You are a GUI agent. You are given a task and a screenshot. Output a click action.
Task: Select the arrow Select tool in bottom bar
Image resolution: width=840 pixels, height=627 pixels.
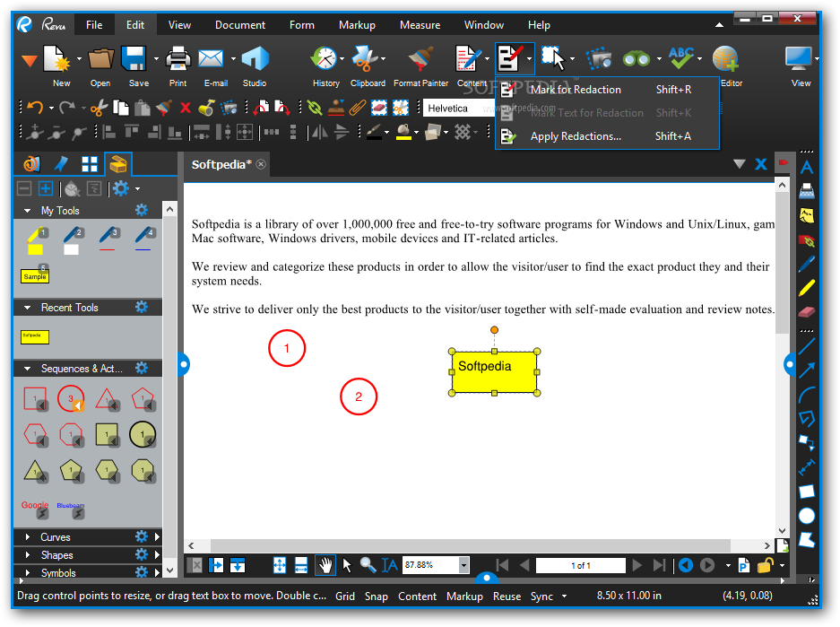pos(347,565)
